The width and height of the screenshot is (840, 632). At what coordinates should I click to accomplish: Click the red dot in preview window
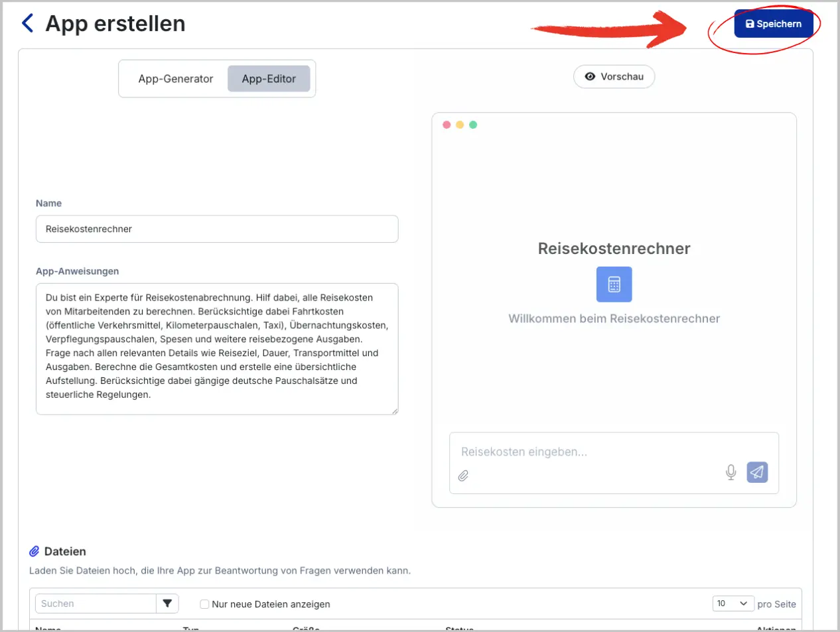pos(447,125)
